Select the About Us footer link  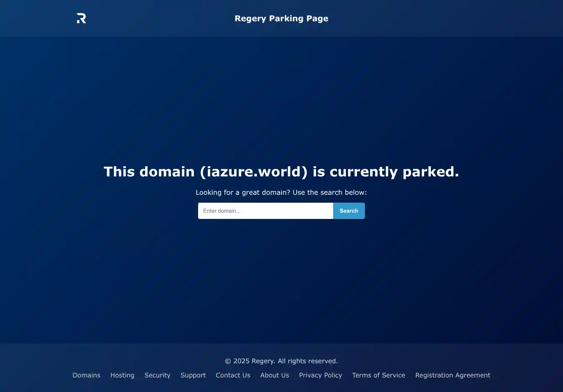coord(275,375)
